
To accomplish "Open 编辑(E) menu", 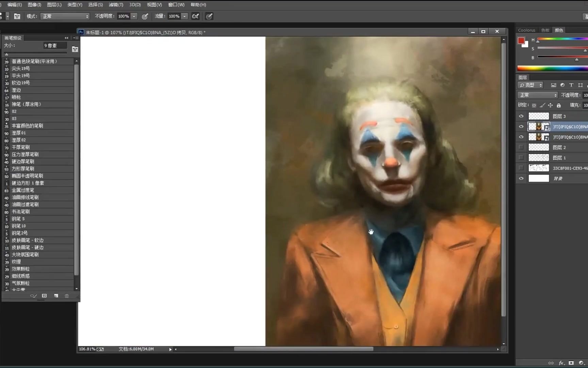I will coord(14,4).
